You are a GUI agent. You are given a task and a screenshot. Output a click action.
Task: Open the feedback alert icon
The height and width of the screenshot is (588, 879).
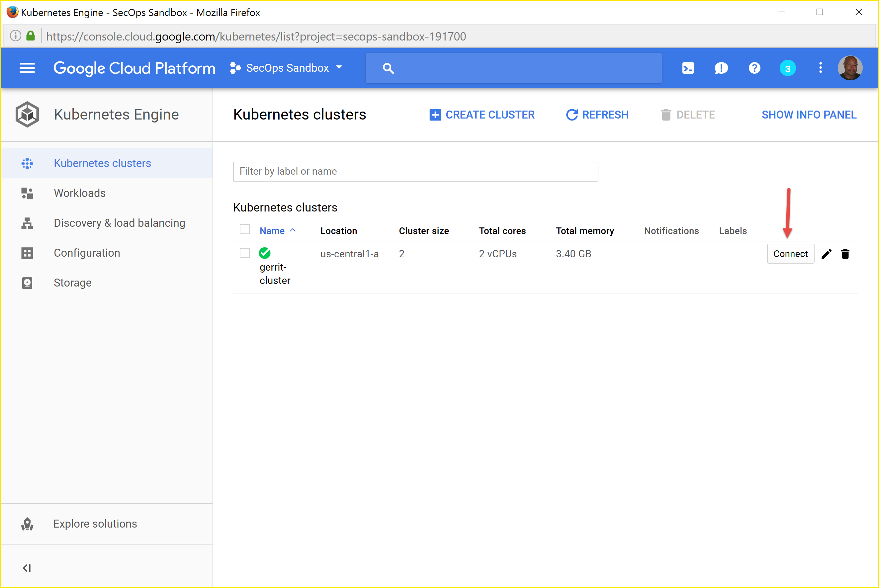tap(721, 68)
